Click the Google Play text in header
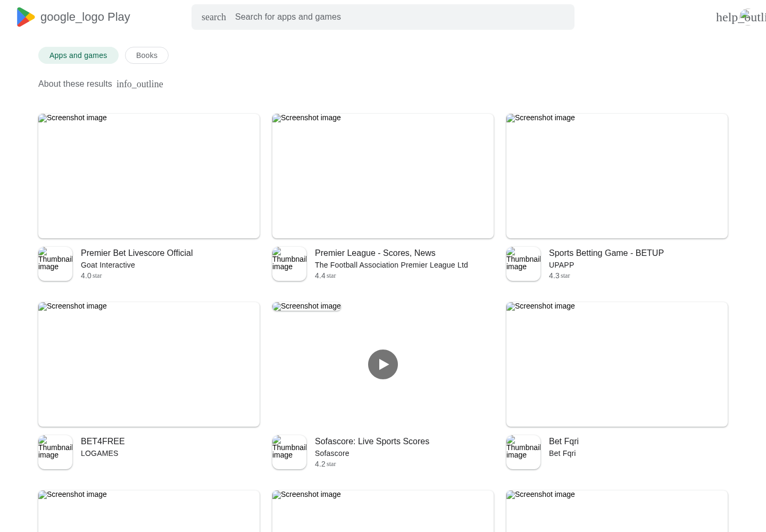This screenshot has height=532, width=766. click(x=85, y=17)
